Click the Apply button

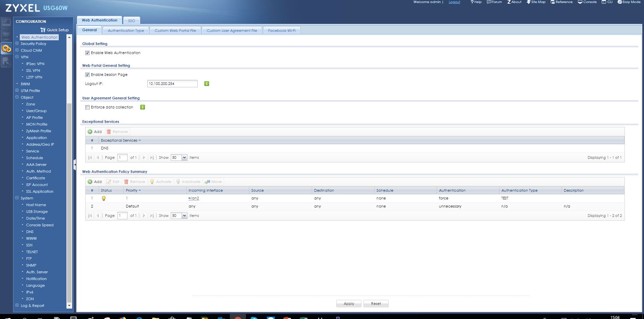tap(349, 304)
